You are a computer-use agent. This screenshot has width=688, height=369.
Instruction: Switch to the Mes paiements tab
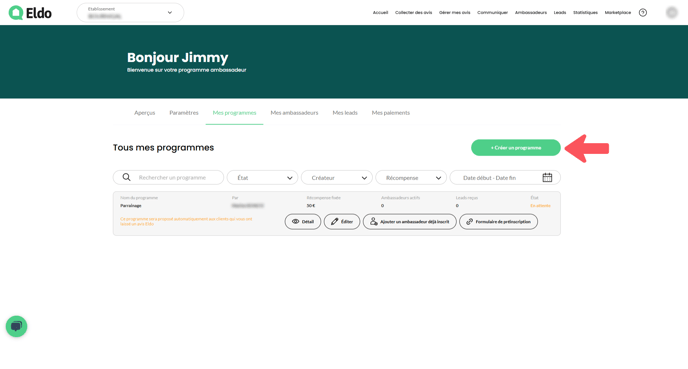coord(391,113)
